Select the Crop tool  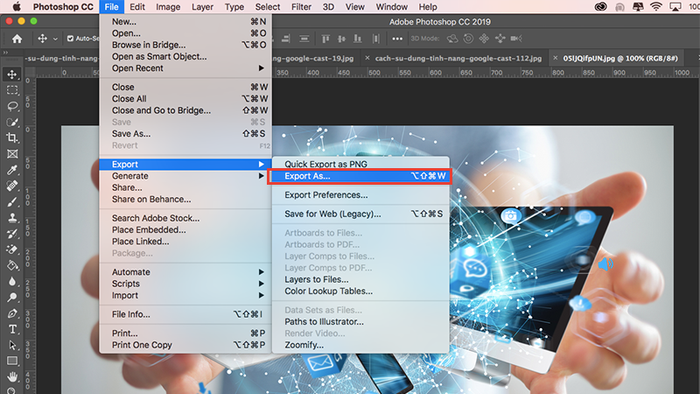12,138
